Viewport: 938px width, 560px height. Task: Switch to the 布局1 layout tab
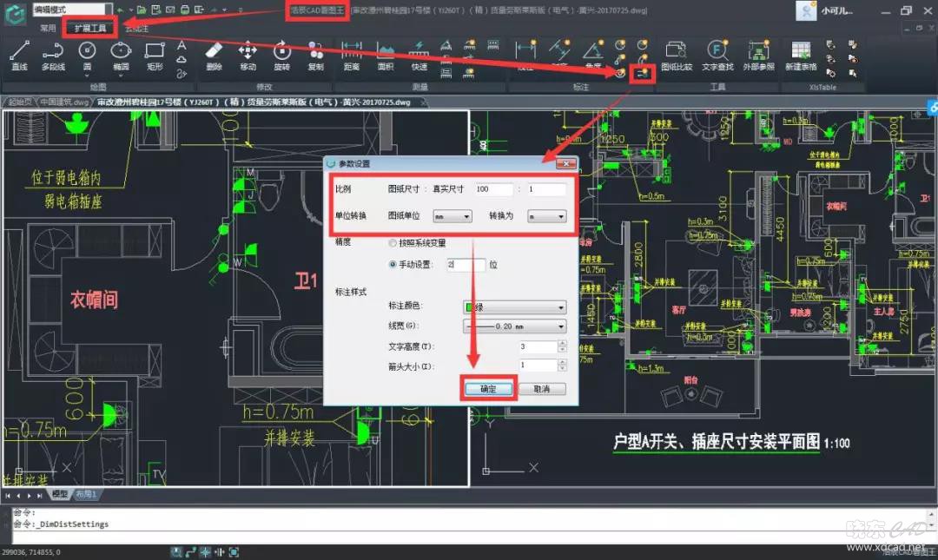pos(86,494)
